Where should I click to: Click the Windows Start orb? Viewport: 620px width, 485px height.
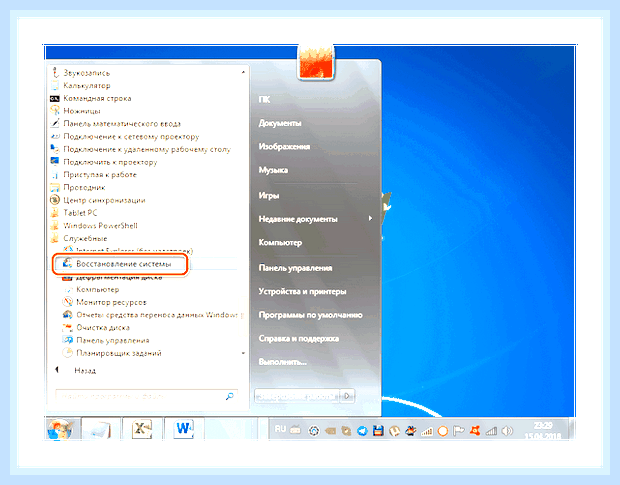[x=60, y=429]
